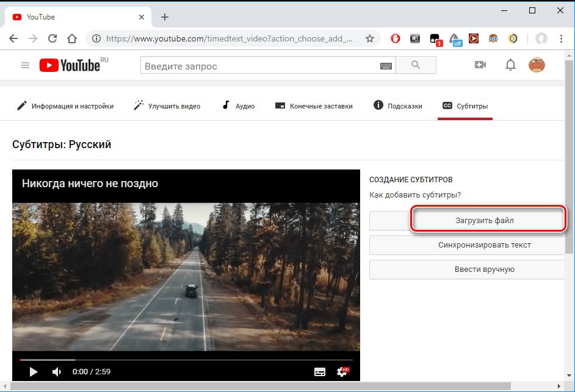Open video player settings gear
Viewport: 575px width, 392px height.
click(342, 371)
